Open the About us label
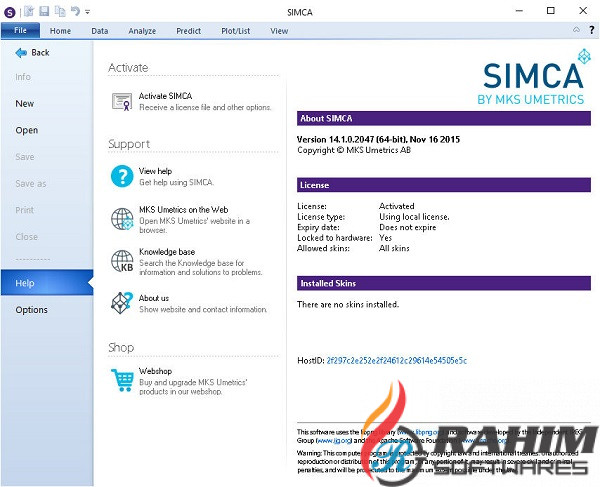600x487 pixels. point(153,298)
